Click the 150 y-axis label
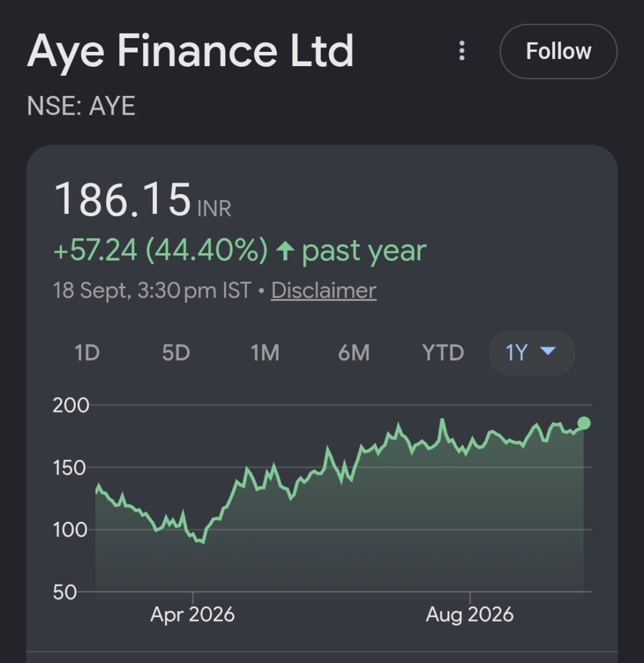The height and width of the screenshot is (663, 644). pyautogui.click(x=69, y=467)
